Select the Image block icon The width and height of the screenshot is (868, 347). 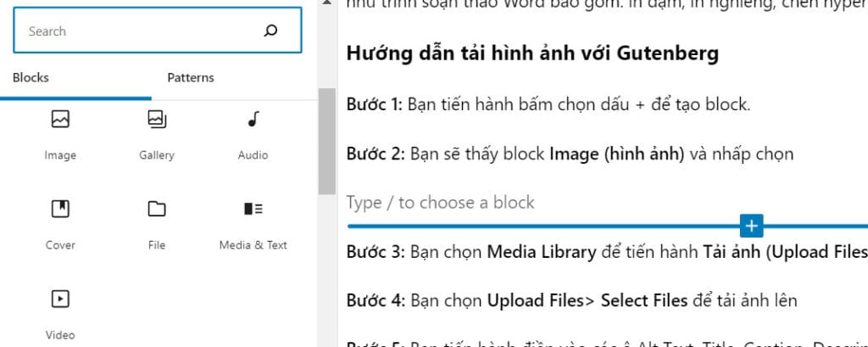coord(60,119)
